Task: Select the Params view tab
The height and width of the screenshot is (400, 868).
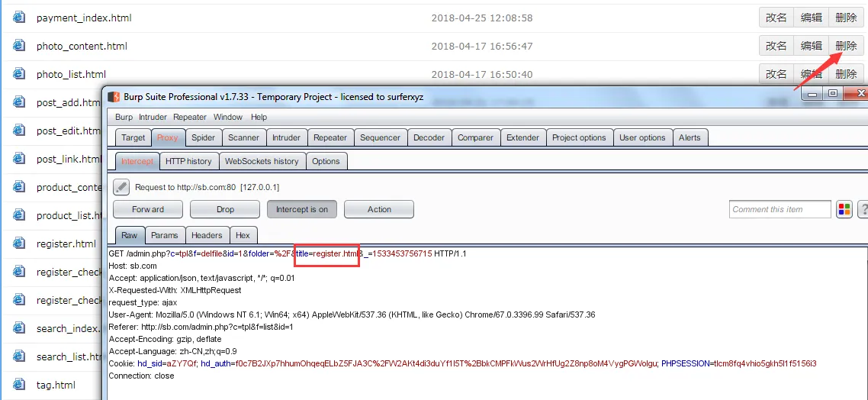Action: coord(164,235)
